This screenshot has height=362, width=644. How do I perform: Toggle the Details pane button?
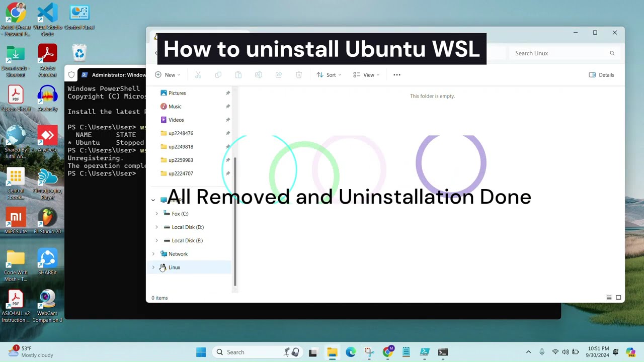click(602, 75)
